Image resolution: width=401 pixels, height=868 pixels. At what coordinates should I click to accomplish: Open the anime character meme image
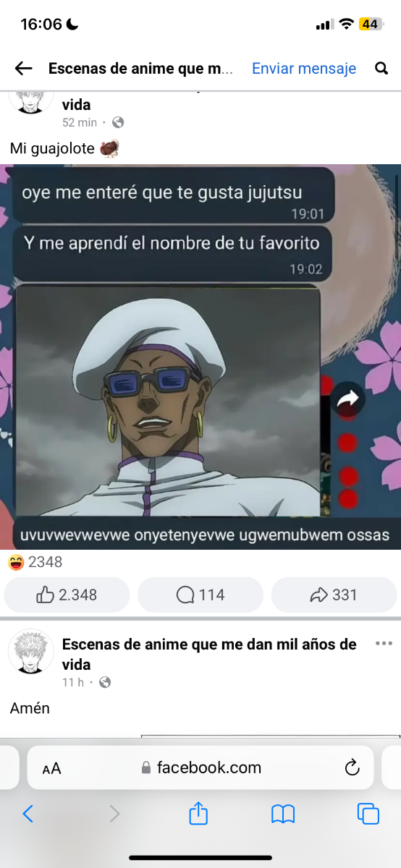200,357
